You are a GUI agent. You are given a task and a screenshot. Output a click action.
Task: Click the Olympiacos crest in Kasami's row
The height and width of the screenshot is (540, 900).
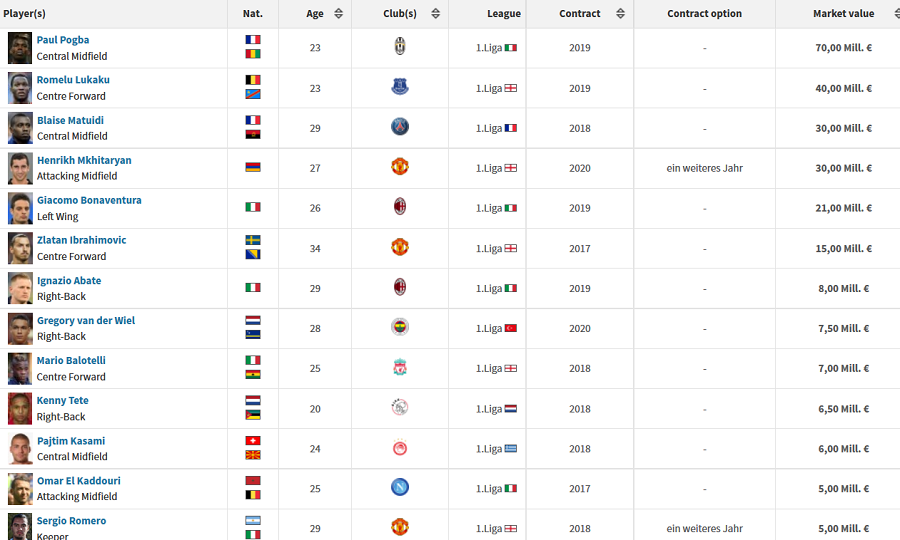click(400, 447)
